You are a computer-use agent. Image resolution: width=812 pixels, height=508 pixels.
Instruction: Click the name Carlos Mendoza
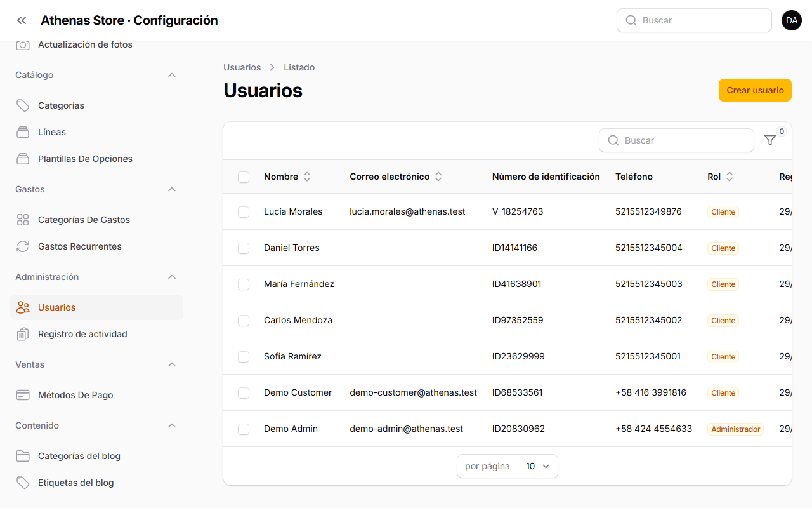pos(298,320)
